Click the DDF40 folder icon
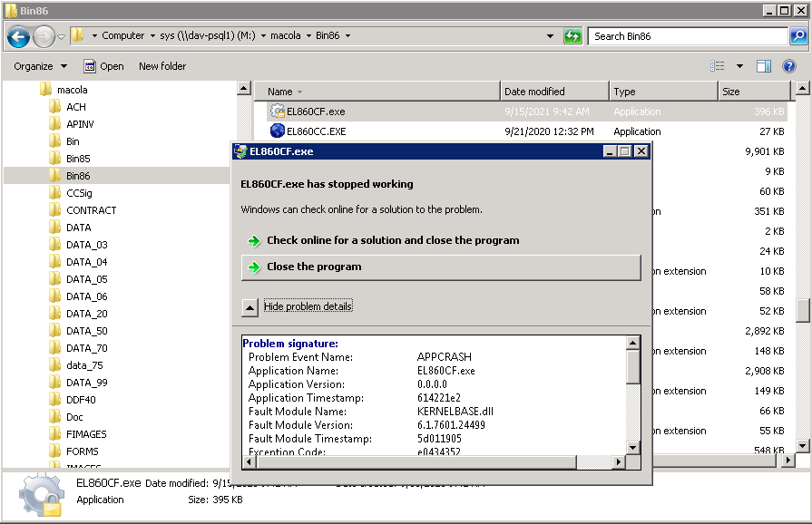The width and height of the screenshot is (812, 524). pos(55,399)
